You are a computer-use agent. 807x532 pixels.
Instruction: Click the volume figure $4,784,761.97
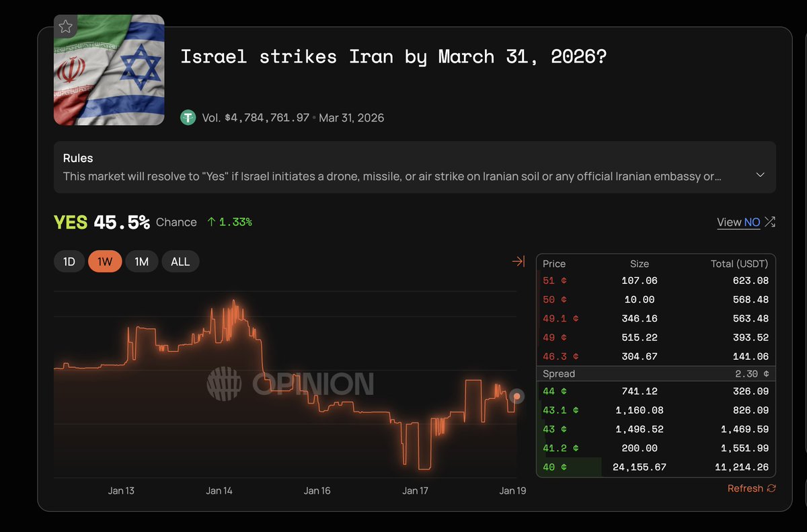click(266, 118)
